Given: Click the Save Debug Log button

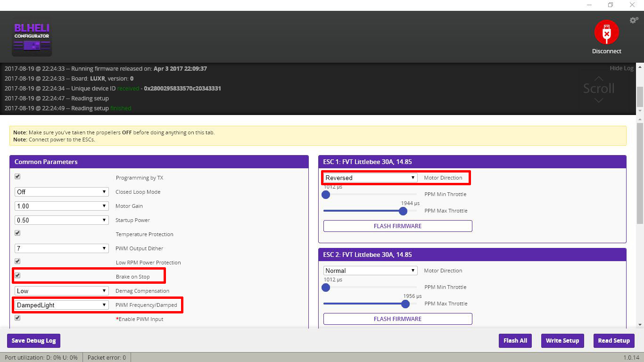Looking at the screenshot, I should (x=34, y=341).
